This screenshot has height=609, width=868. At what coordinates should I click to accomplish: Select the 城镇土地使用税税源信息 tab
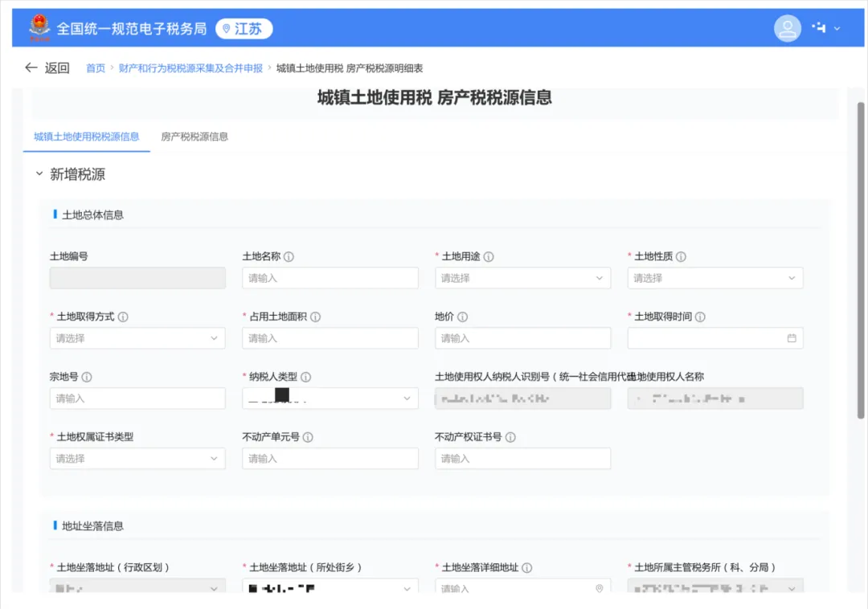(x=87, y=137)
